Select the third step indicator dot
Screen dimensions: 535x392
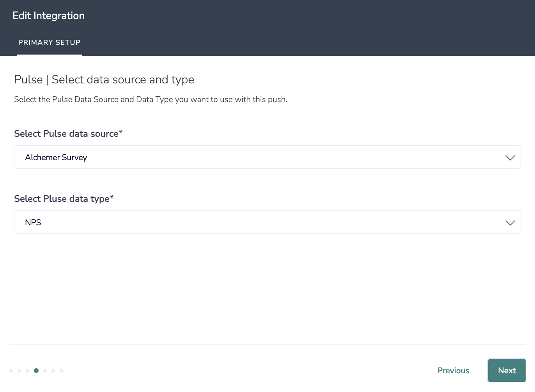pyautogui.click(x=27, y=371)
